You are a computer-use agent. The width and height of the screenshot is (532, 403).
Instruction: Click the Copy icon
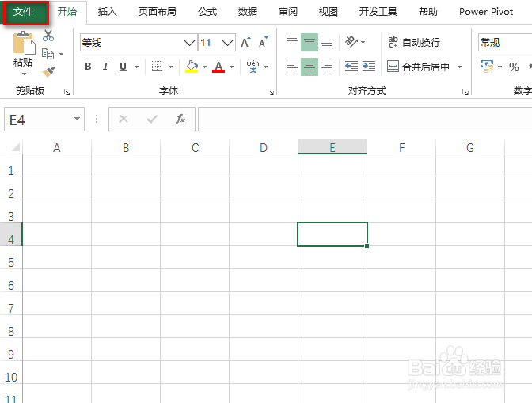[47, 54]
